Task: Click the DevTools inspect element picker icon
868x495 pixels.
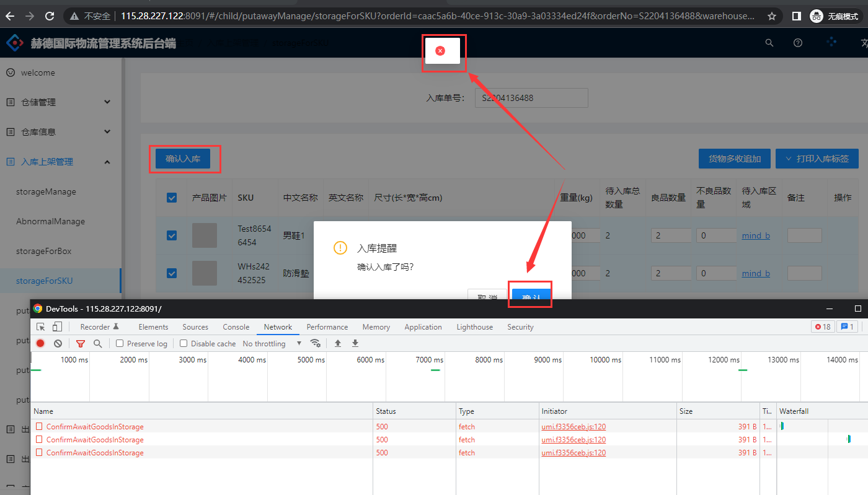Action: pos(41,327)
